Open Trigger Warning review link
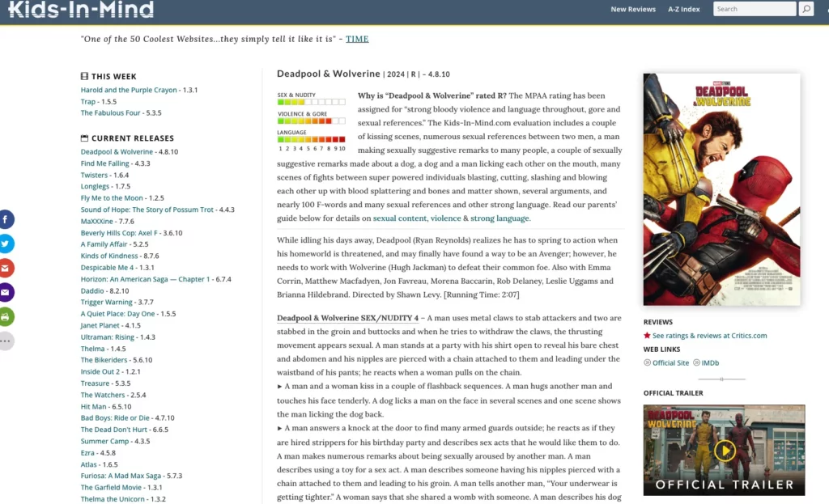The image size is (829, 504). (106, 303)
